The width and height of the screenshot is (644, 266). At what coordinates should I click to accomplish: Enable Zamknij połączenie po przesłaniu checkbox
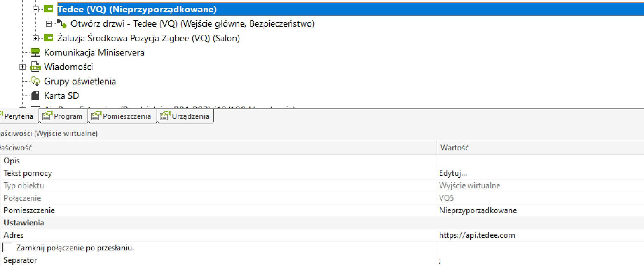click(7, 247)
